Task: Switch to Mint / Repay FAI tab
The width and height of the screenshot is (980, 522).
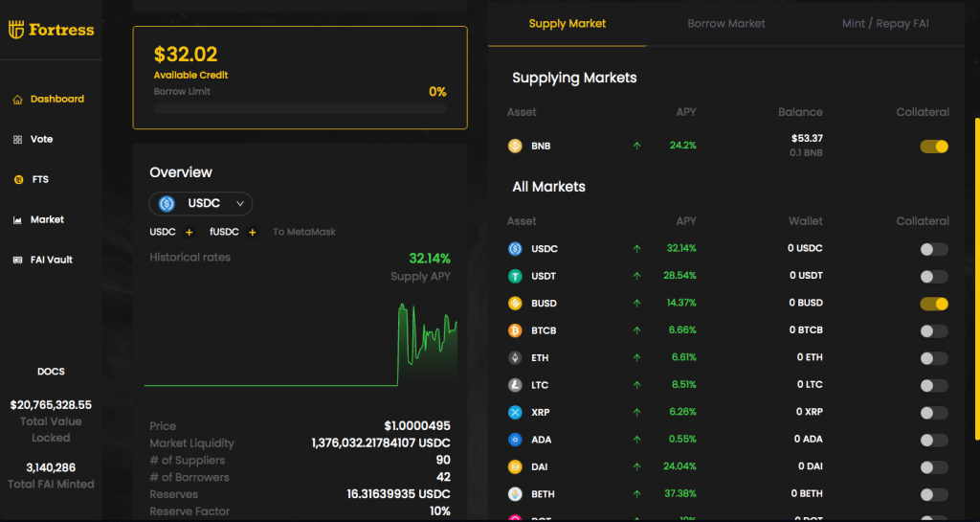Action: pos(885,24)
